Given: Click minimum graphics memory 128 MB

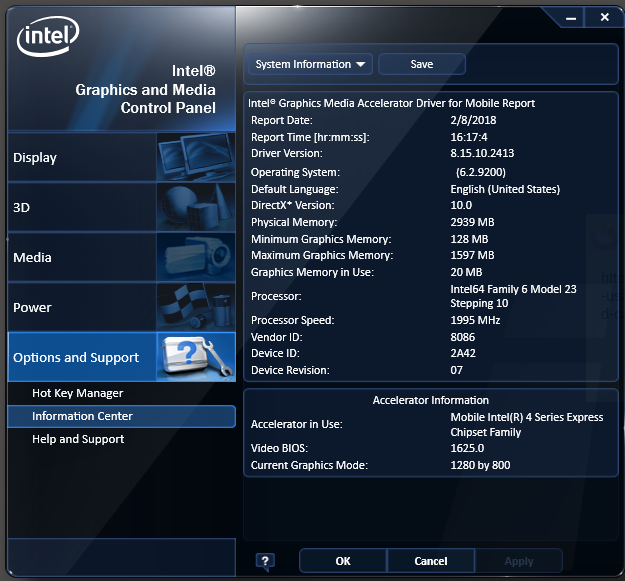Looking at the screenshot, I should (469, 239).
